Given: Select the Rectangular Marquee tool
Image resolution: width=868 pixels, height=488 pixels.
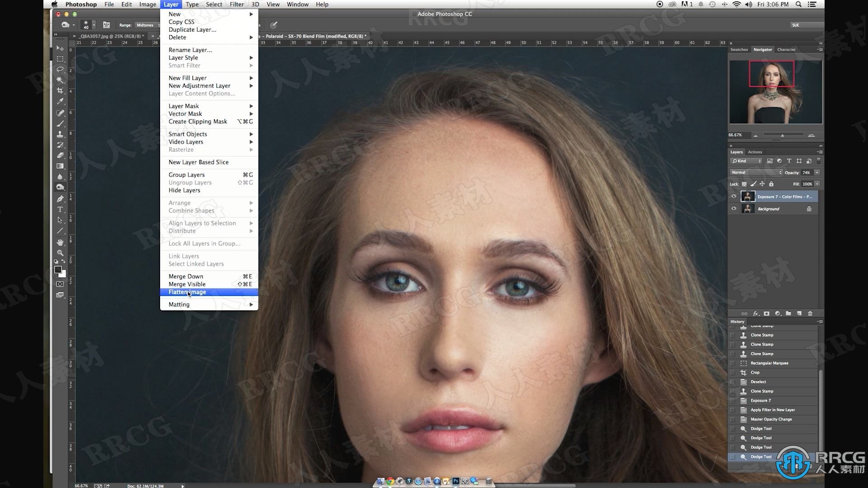Looking at the screenshot, I should pyautogui.click(x=60, y=58).
